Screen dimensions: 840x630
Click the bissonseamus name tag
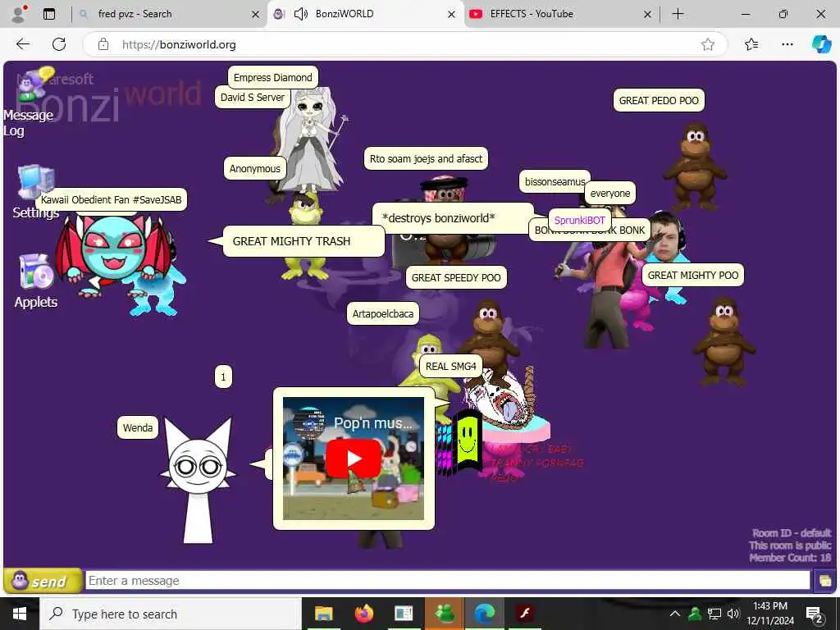pyautogui.click(x=555, y=181)
